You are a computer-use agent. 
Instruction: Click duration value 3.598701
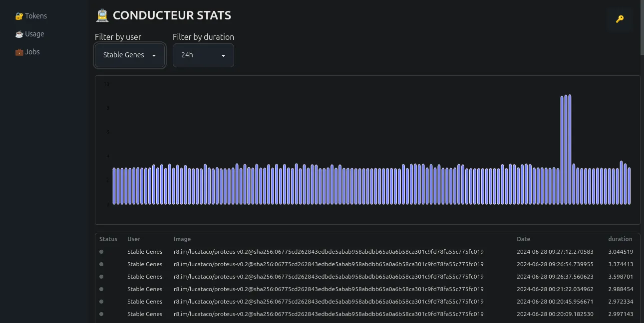[621, 277]
